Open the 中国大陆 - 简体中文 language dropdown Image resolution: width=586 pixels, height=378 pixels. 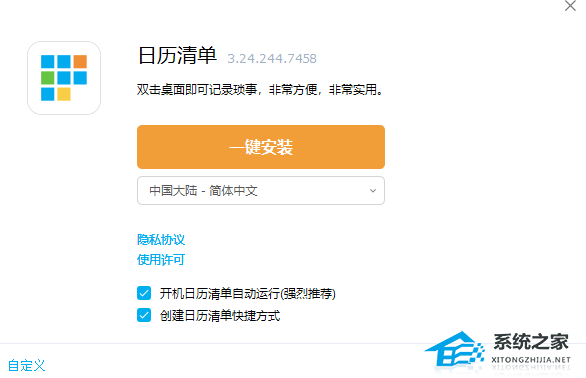coord(261,191)
